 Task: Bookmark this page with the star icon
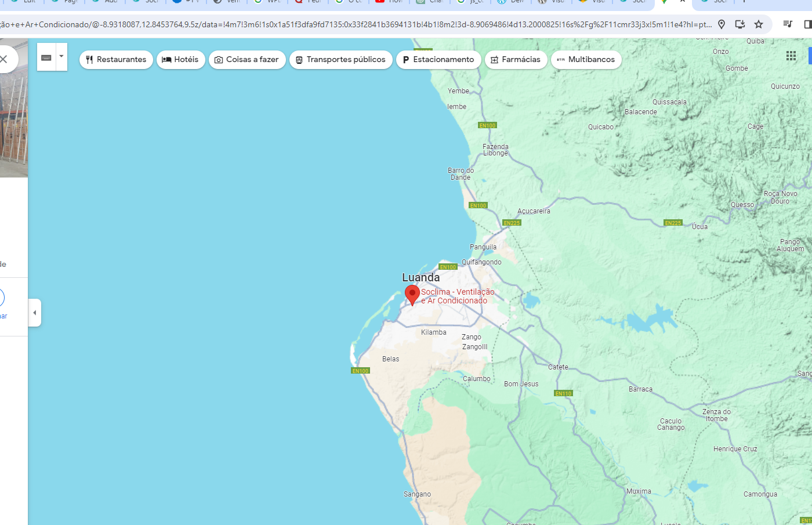point(758,24)
